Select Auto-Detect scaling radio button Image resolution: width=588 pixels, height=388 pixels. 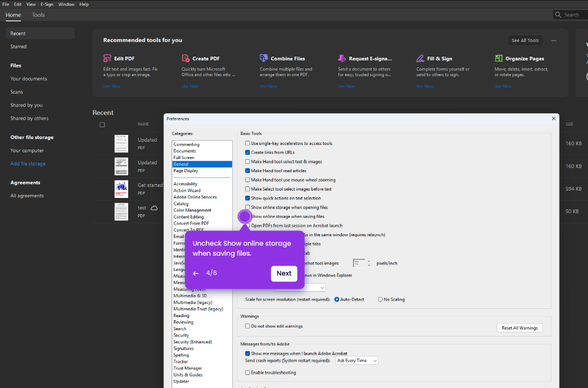337,299
